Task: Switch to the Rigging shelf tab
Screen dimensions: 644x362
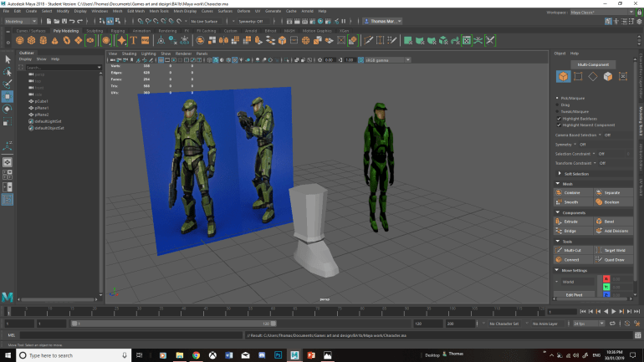Action: pyautogui.click(x=118, y=31)
